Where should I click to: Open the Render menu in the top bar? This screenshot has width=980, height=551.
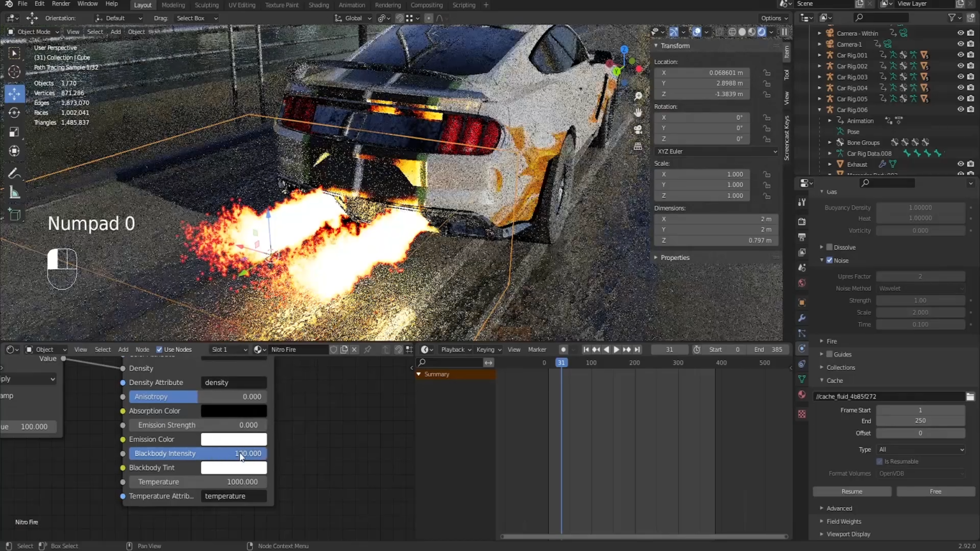point(61,4)
